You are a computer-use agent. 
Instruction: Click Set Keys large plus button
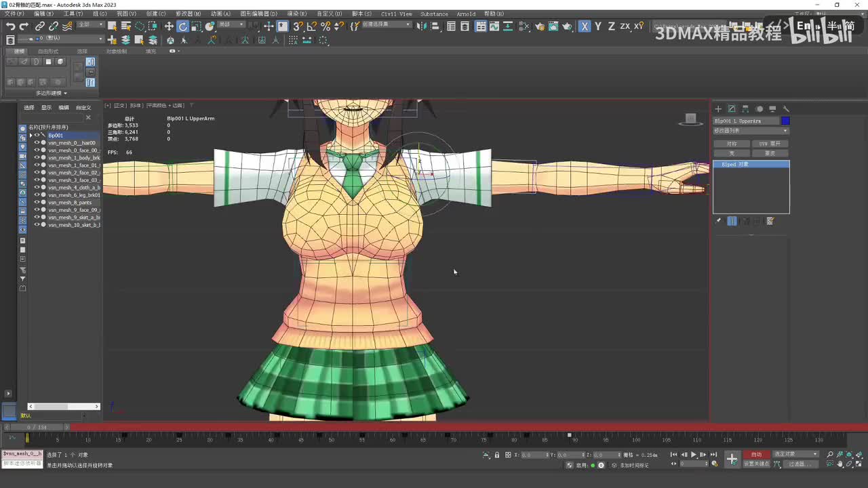(x=732, y=459)
